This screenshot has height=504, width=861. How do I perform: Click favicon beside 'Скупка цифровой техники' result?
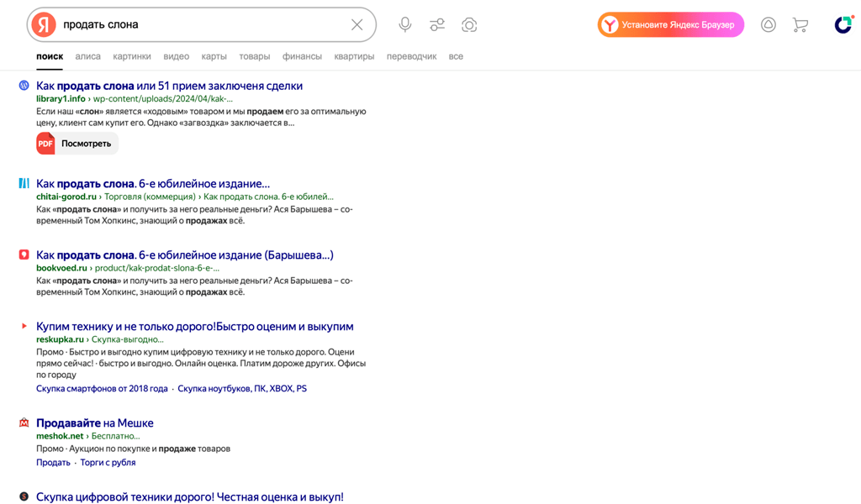click(24, 496)
